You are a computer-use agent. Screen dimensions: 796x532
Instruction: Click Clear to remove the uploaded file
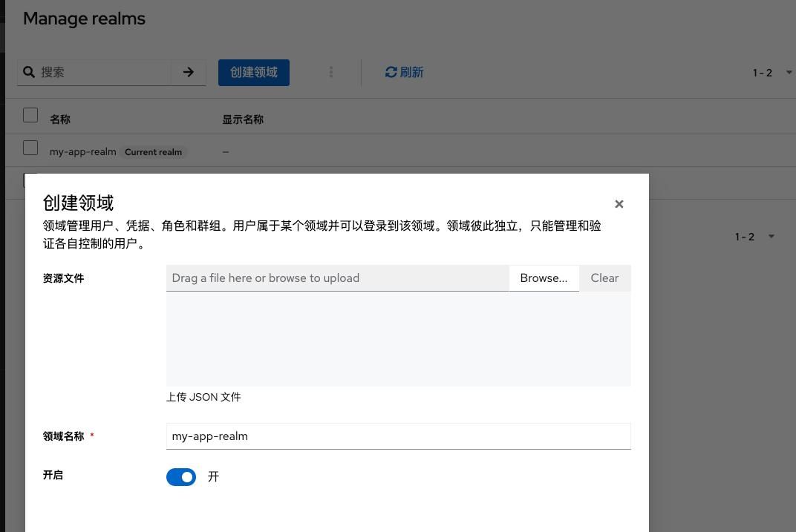point(604,278)
